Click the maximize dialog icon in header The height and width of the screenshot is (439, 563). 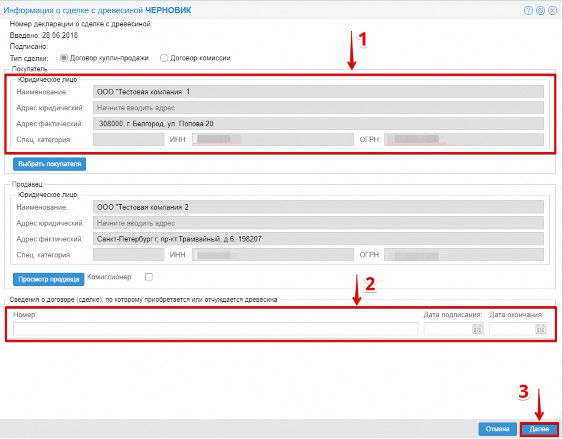click(540, 10)
